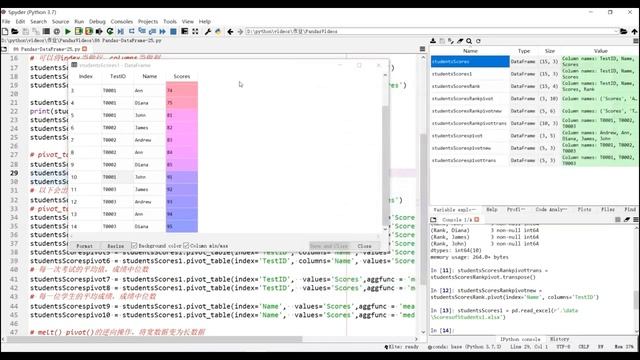The image size is (640, 360).
Task: Select the studentsScoresRank variable row
Action: click(470, 87)
